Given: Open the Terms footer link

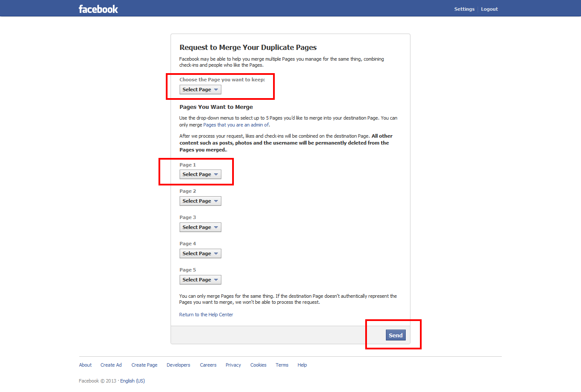Looking at the screenshot, I should click(x=282, y=364).
